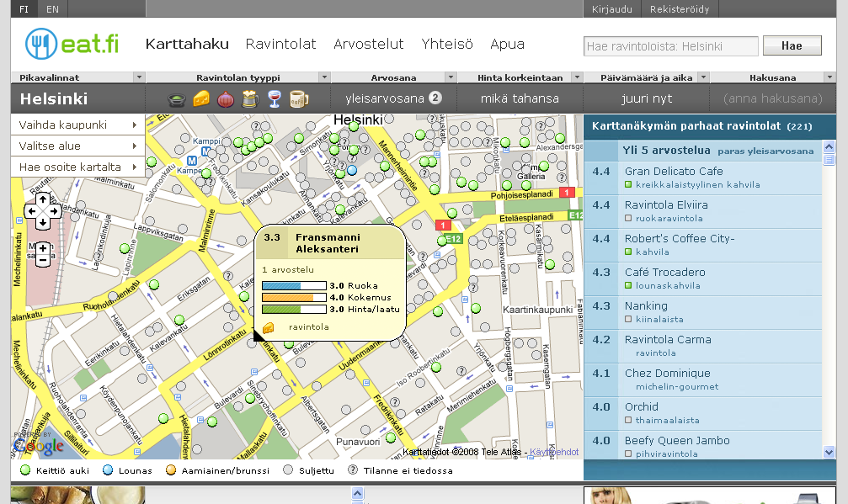Click the restaurant search input field

[670, 46]
